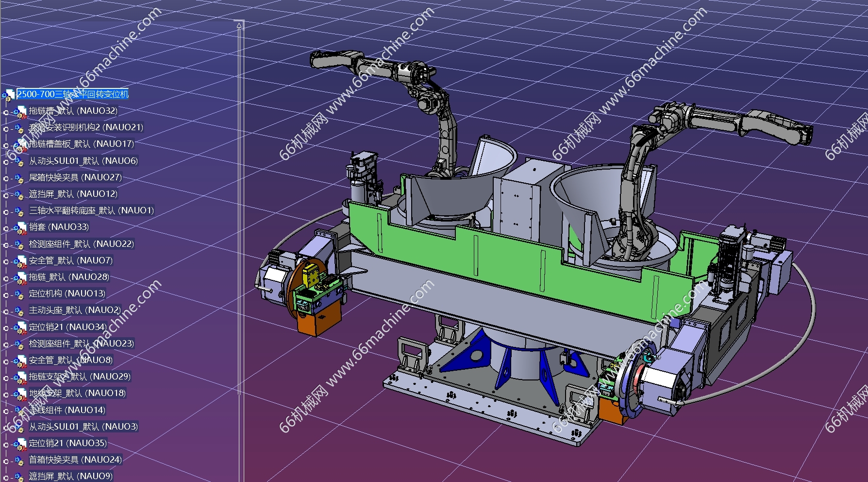
Task: Click the assembly icon of 定位机构 (NAUO13)
Action: (20, 294)
